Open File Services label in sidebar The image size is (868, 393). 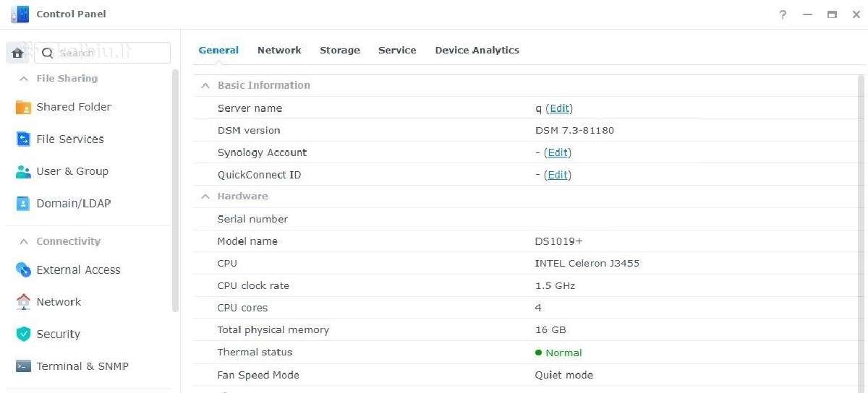pos(70,139)
